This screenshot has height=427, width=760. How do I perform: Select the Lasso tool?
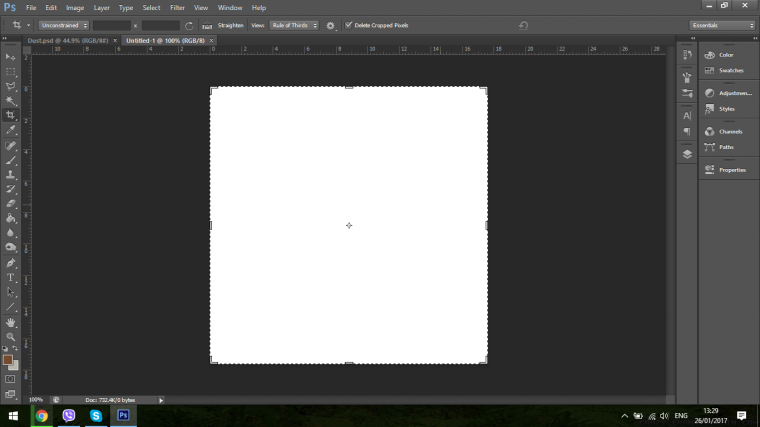click(10, 86)
